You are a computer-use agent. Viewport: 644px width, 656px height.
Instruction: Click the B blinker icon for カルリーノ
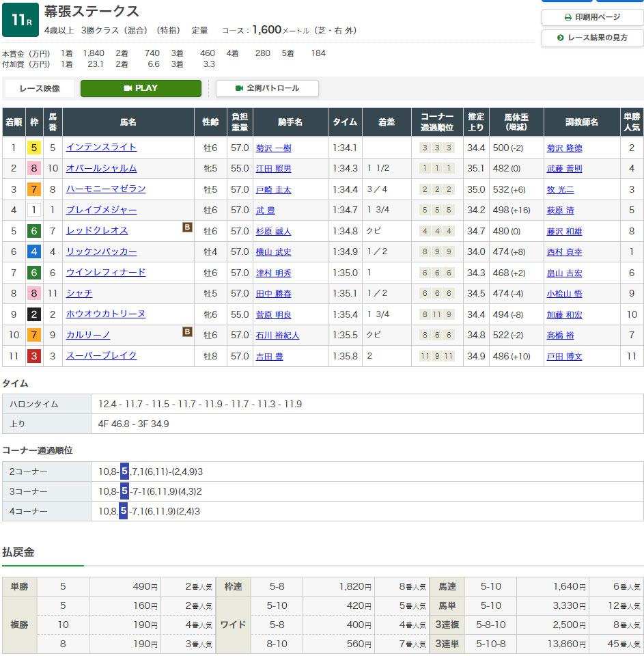(187, 332)
